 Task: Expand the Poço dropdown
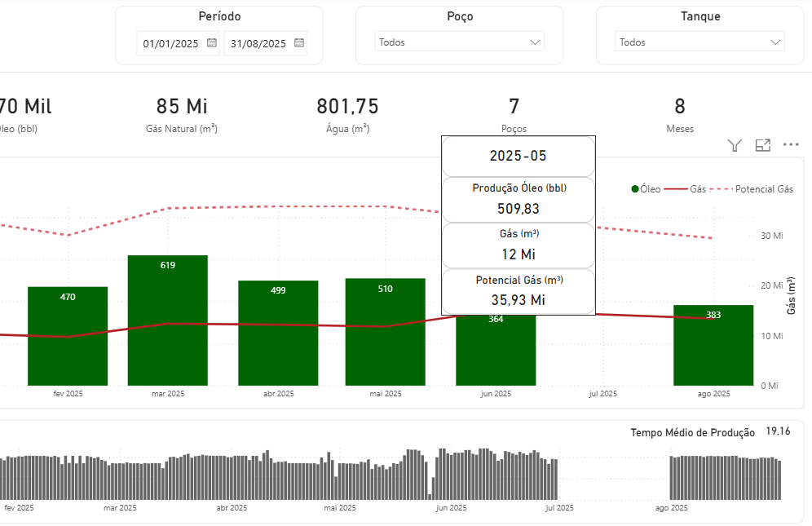(459, 42)
